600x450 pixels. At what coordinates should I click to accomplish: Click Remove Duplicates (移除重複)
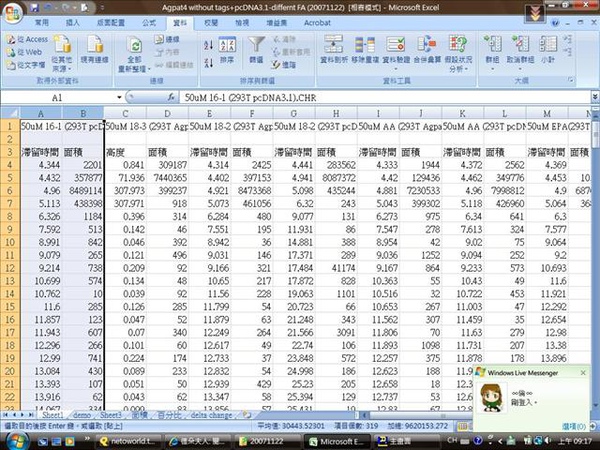pos(365,49)
